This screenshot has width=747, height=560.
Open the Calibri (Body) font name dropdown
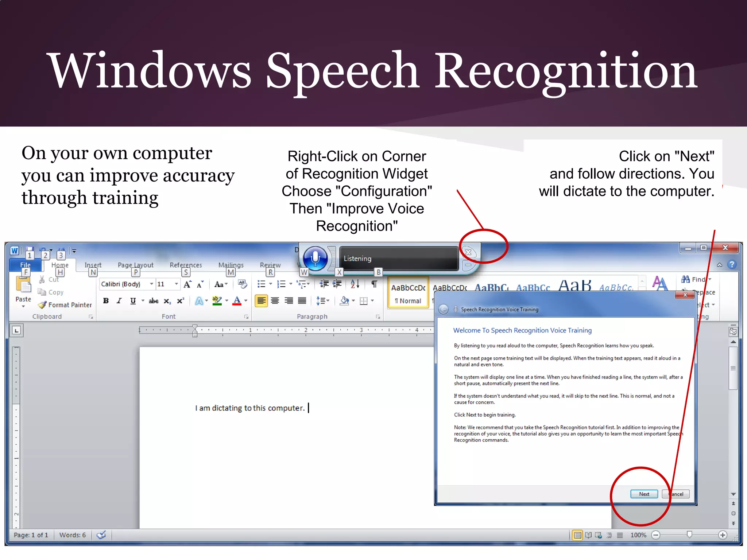pos(151,284)
